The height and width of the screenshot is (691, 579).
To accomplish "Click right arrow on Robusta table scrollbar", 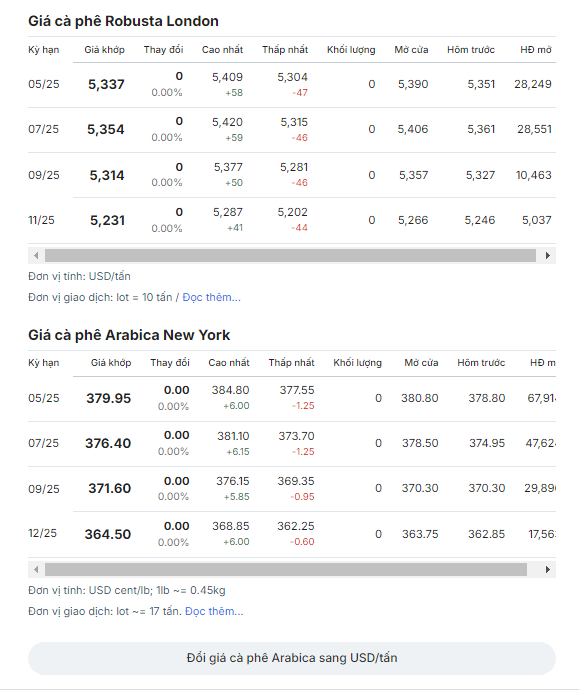I will point(548,256).
